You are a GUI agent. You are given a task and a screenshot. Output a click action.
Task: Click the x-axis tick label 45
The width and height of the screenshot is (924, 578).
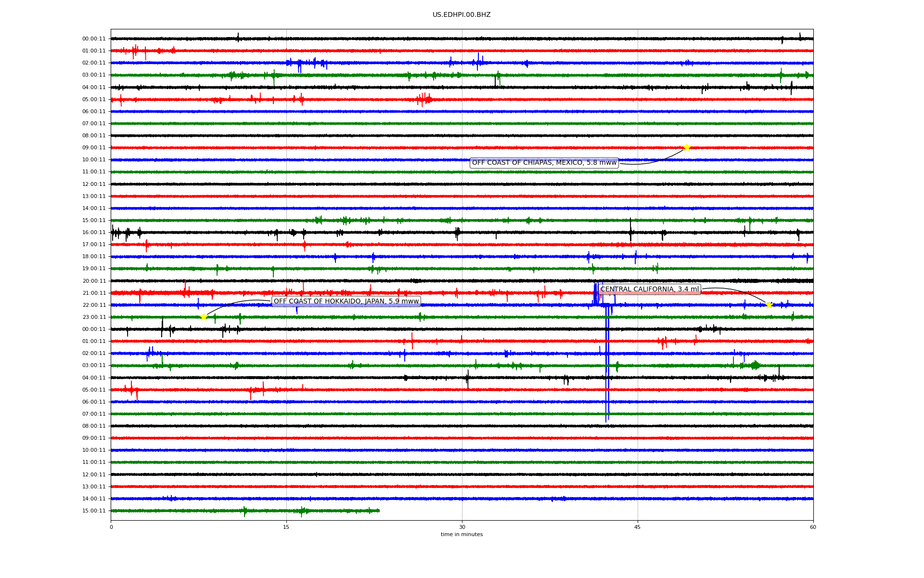[638, 527]
